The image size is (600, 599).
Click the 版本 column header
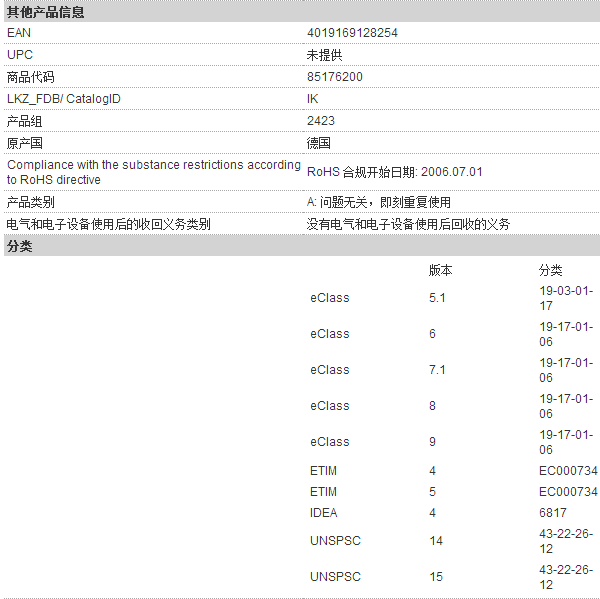(x=440, y=271)
